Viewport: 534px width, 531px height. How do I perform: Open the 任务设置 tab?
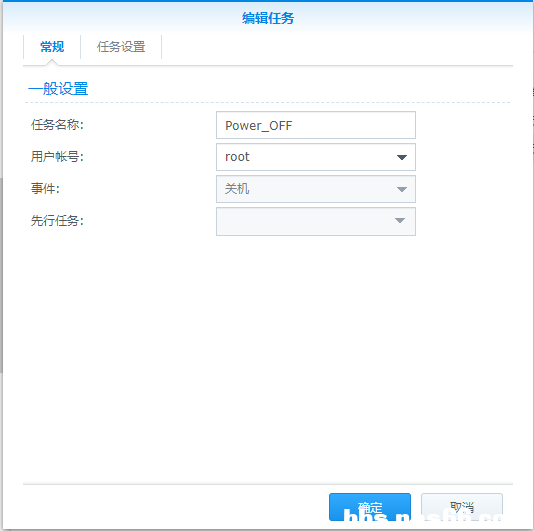(121, 47)
